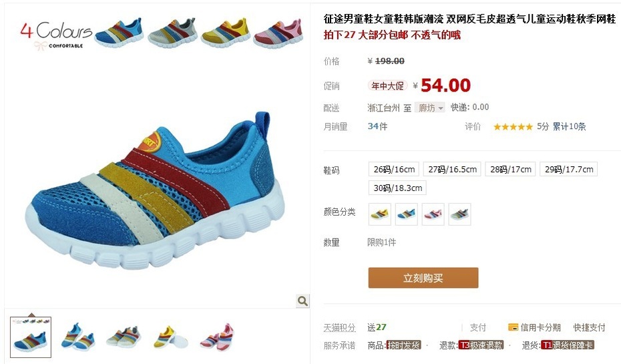The image size is (621, 364).
Task: Choose size 27码/16.5cm
Action: [x=452, y=169]
